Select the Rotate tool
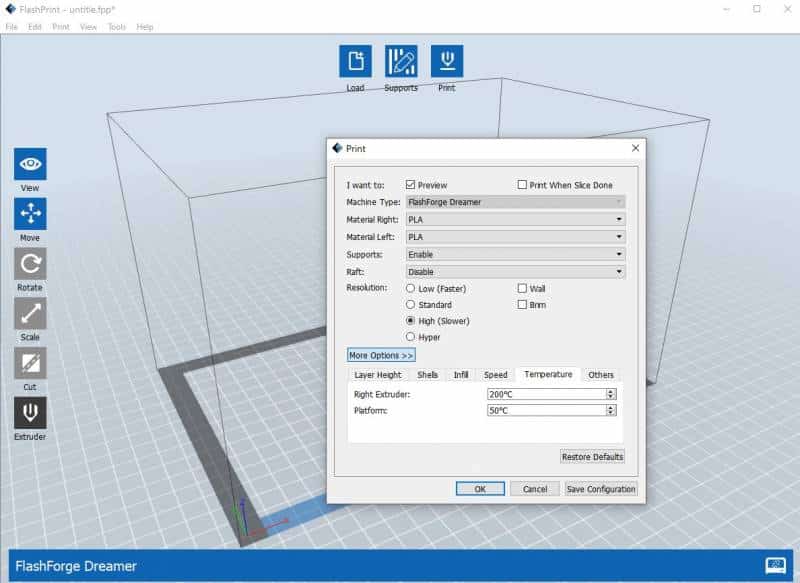 click(30, 264)
